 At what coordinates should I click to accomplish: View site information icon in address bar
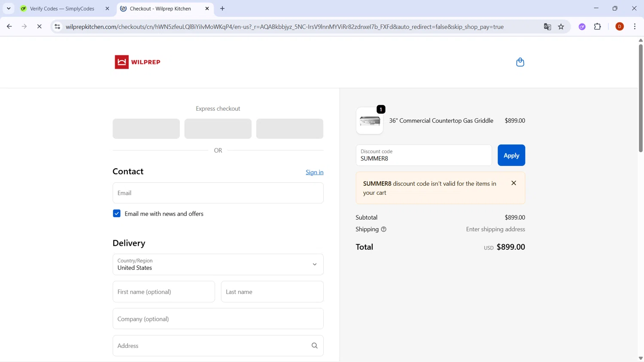tap(57, 27)
